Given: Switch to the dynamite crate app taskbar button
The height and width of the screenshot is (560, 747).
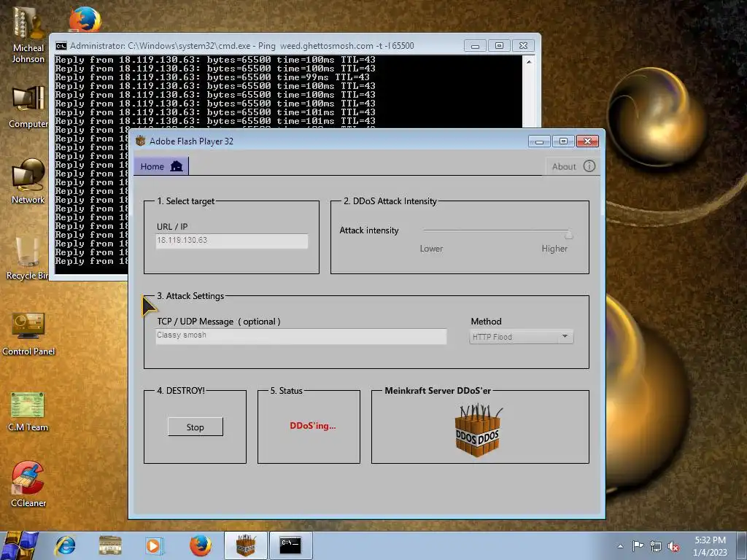Looking at the screenshot, I should coord(245,545).
